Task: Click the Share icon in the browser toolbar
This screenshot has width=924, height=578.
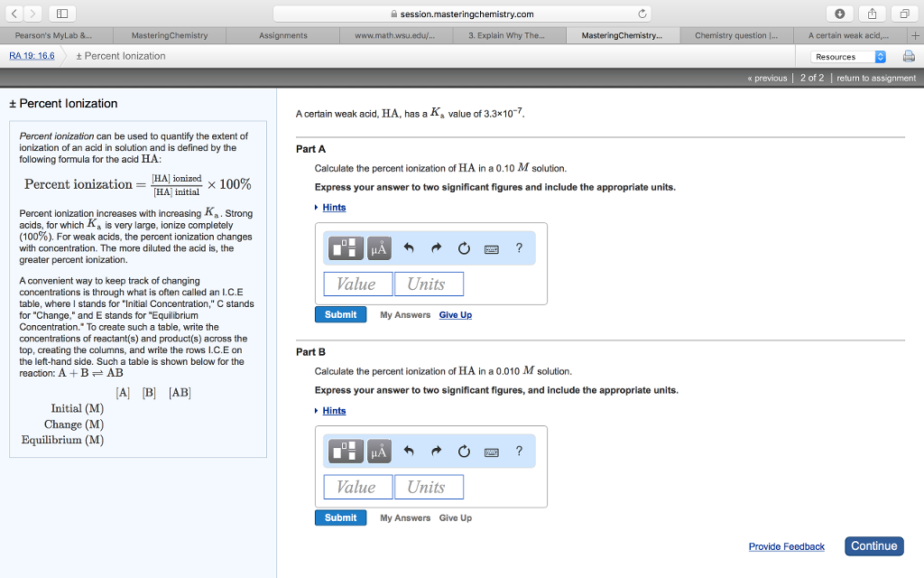Action: pos(872,14)
